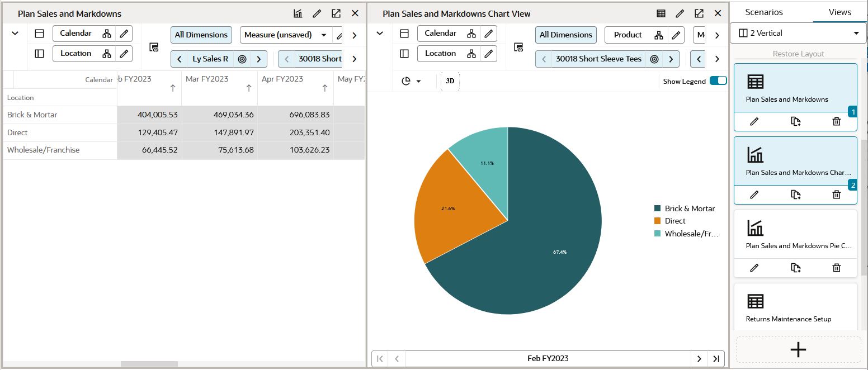Toggle All Dimensions in Chart View panel
This screenshot has width=868, height=370.
pyautogui.click(x=566, y=35)
